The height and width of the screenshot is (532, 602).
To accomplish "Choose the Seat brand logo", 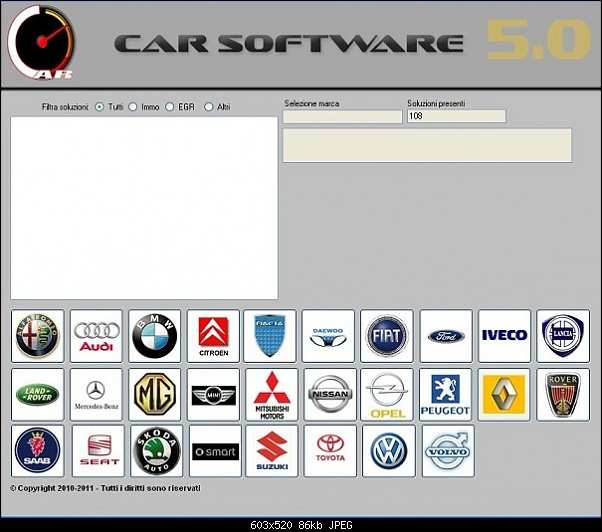I will 98,451.
